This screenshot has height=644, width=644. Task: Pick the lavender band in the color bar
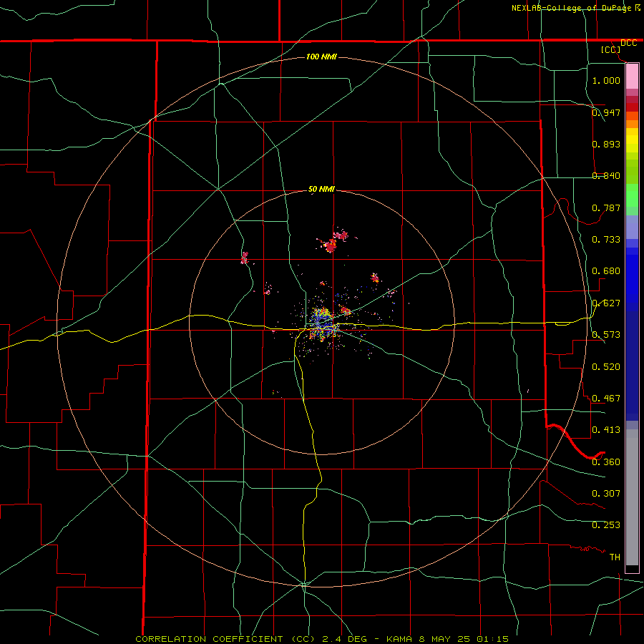tap(632, 228)
